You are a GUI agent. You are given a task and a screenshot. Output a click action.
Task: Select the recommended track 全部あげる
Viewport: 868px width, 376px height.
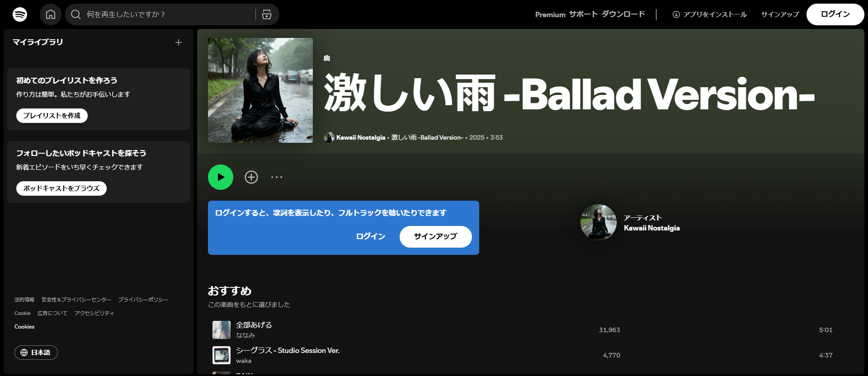coord(254,325)
